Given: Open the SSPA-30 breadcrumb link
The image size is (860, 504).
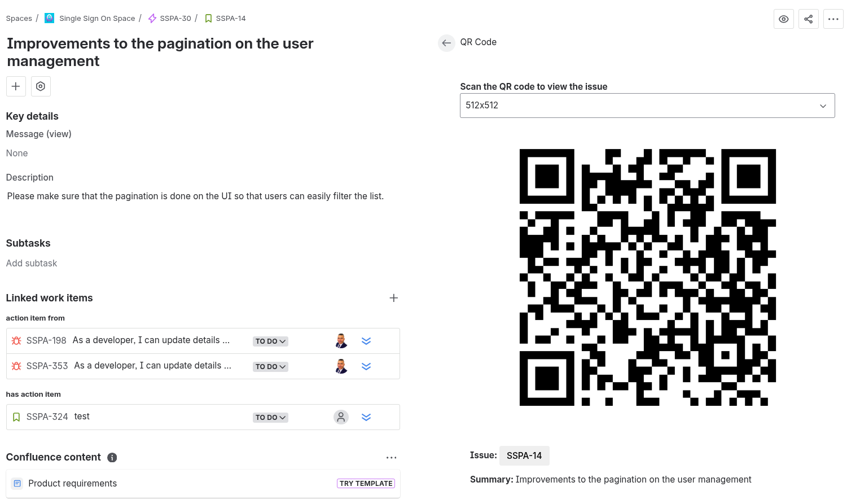Looking at the screenshot, I should 175,19.
